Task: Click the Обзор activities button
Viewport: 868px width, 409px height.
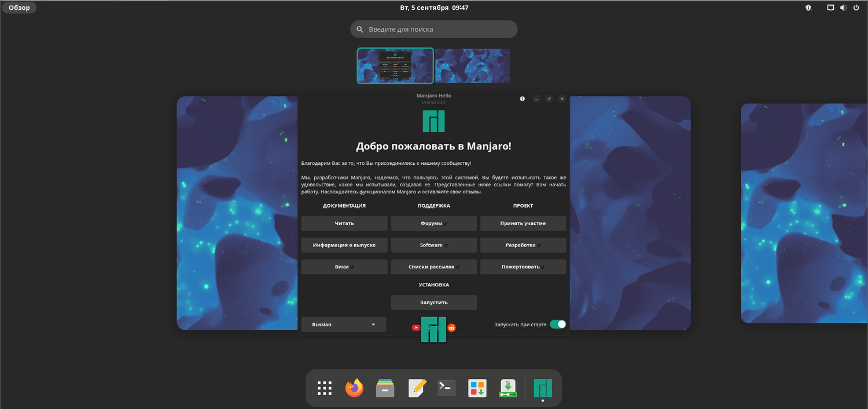Action: pos(19,8)
